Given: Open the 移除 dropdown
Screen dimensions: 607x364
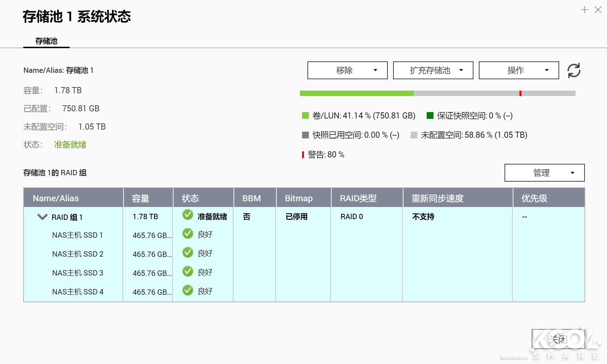Looking at the screenshot, I should (347, 70).
